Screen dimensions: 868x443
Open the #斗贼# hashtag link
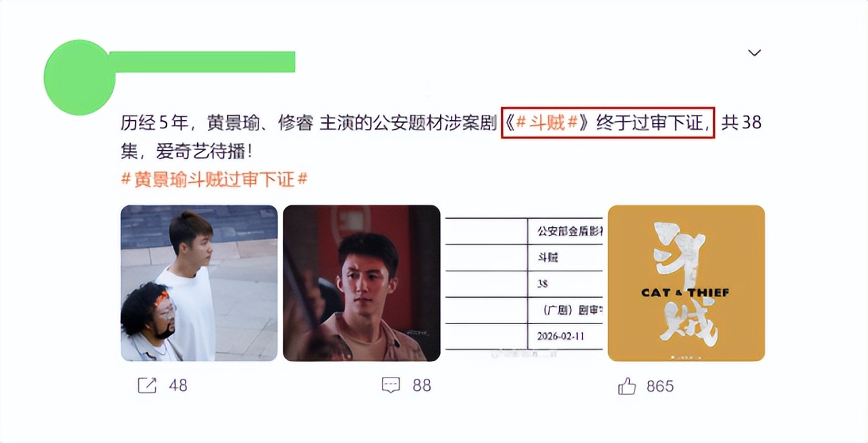(546, 124)
